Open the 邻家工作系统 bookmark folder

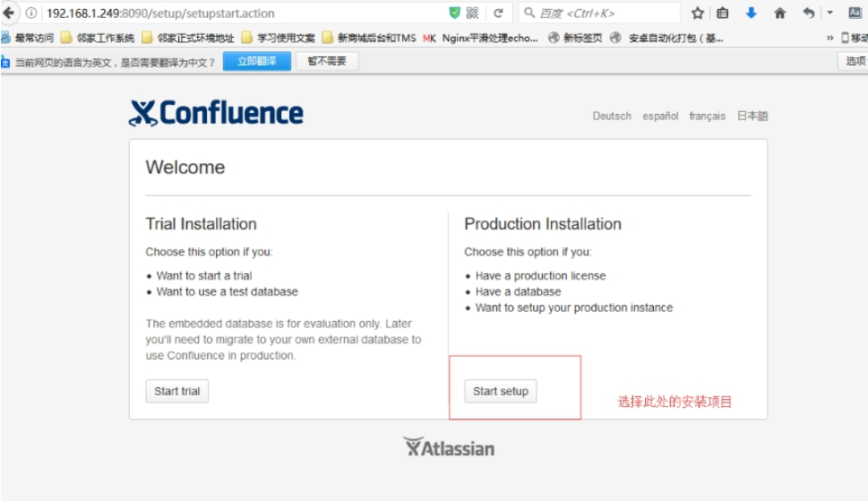[x=98, y=38]
